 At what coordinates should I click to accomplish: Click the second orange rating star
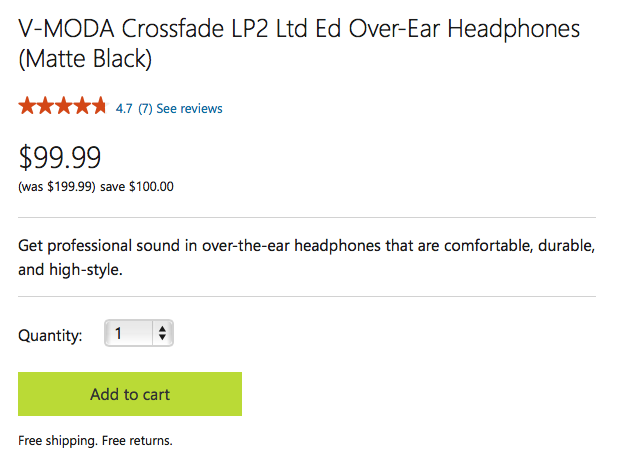coord(45,106)
